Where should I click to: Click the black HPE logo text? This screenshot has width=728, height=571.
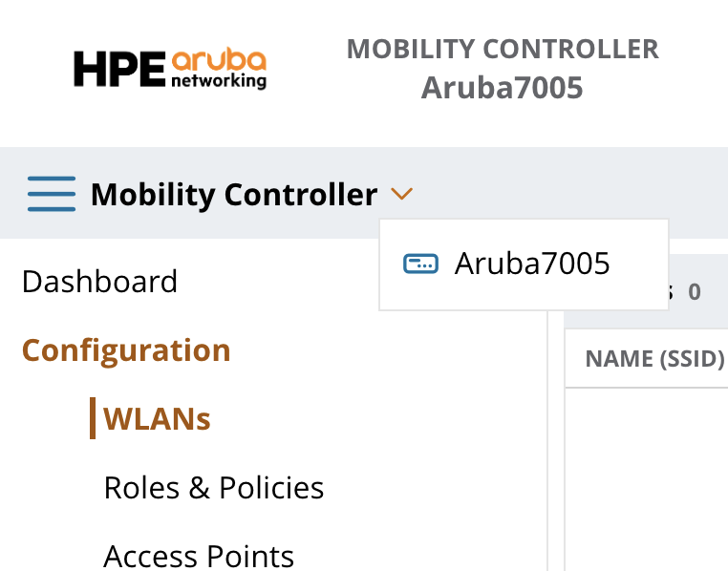(x=120, y=70)
